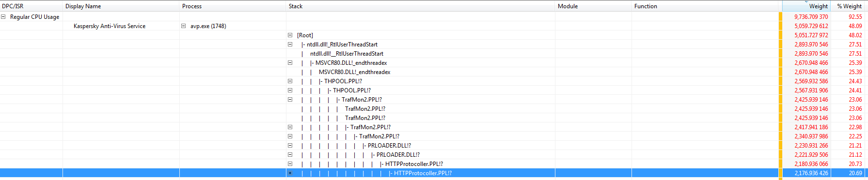Collapse TrafMon2.PPL!? node weighing 2,417.941 186
Image resolution: width=868 pixels, height=180 pixels.
click(x=290, y=127)
